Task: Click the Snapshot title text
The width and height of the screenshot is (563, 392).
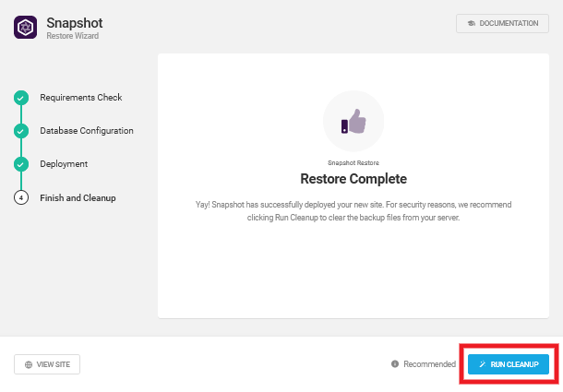Action: pos(75,23)
